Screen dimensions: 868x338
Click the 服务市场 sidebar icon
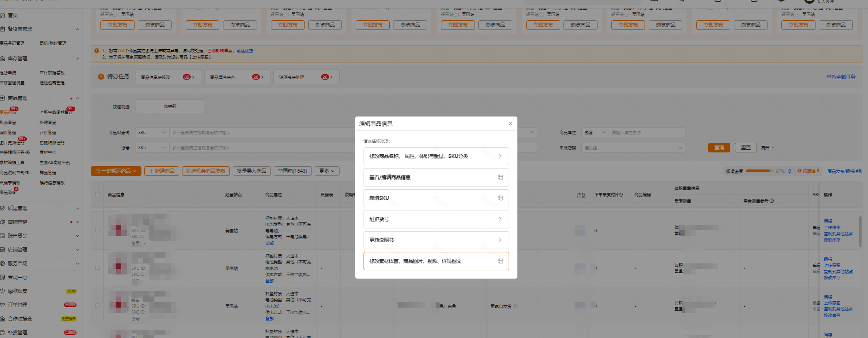click(x=3, y=263)
